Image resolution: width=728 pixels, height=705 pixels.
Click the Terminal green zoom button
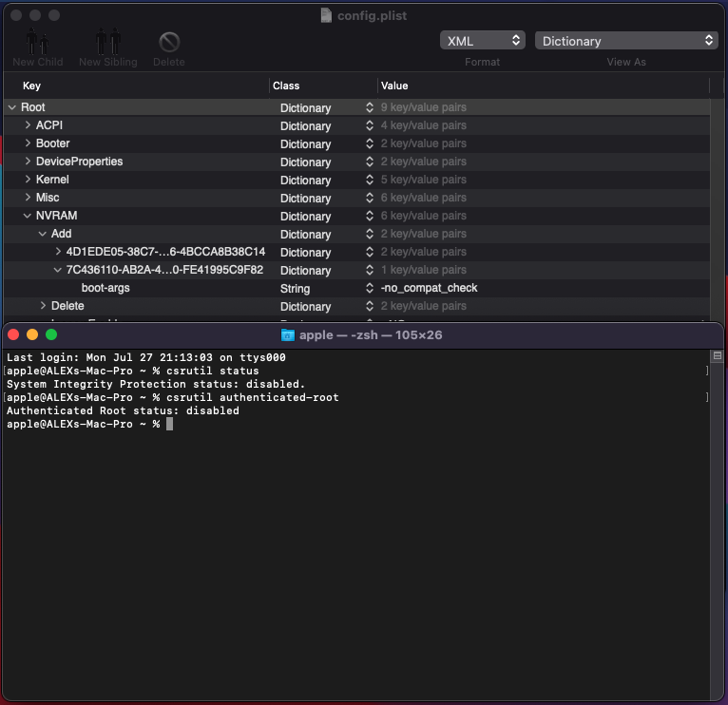pos(51,334)
